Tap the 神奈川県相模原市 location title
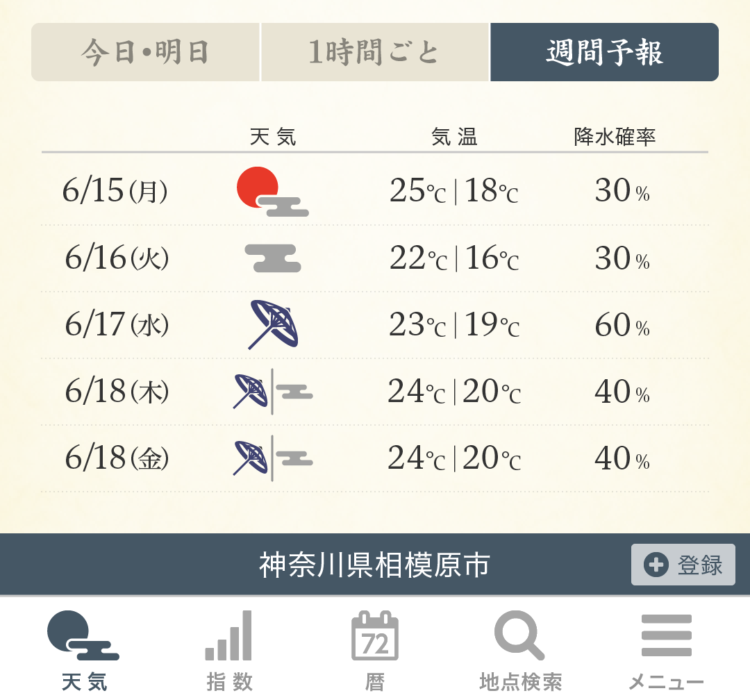Image resolution: width=750 pixels, height=700 pixels. (374, 565)
